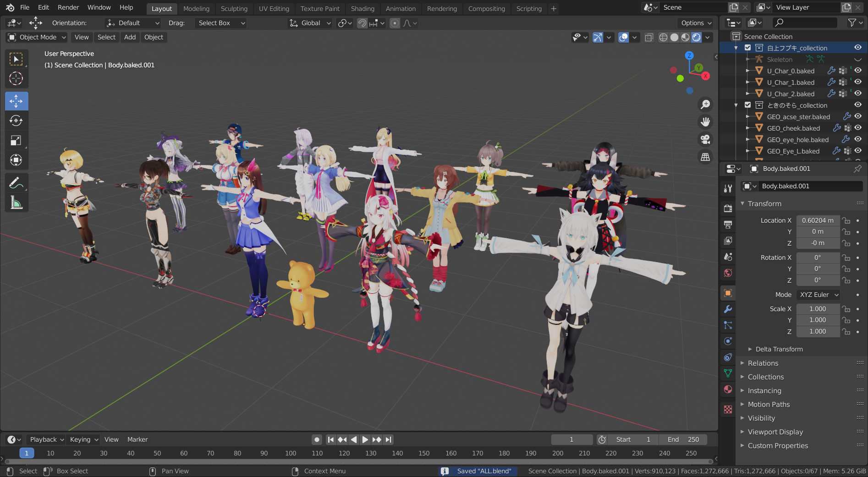Open the Material Properties tab
This screenshot has width=868, height=477.
(x=728, y=389)
